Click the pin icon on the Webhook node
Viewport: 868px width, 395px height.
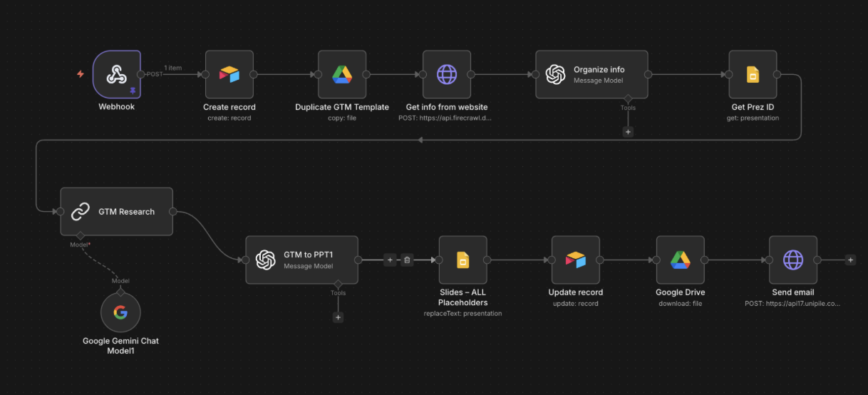[133, 91]
